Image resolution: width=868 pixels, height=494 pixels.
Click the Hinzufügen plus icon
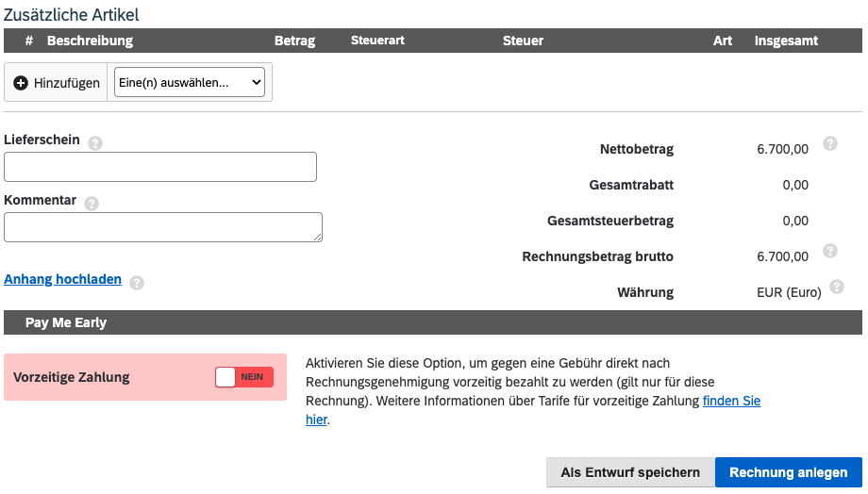click(x=21, y=83)
